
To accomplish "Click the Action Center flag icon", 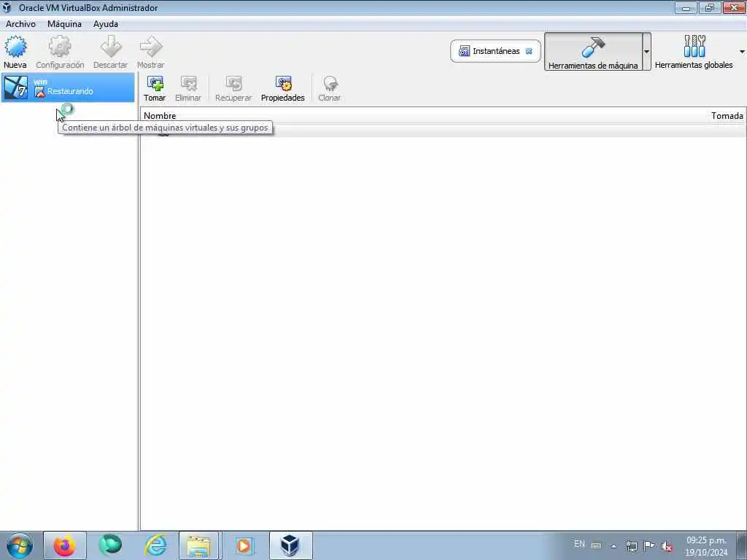I will point(649,545).
